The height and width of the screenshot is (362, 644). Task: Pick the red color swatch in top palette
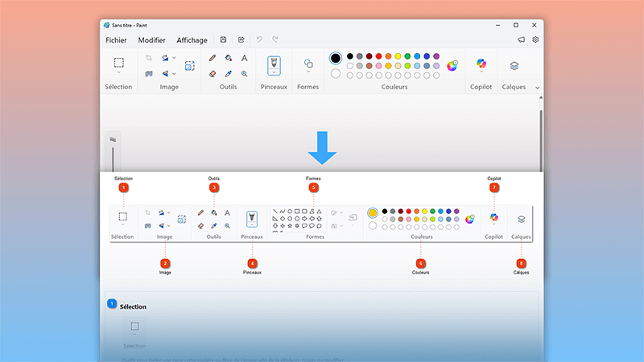click(378, 56)
